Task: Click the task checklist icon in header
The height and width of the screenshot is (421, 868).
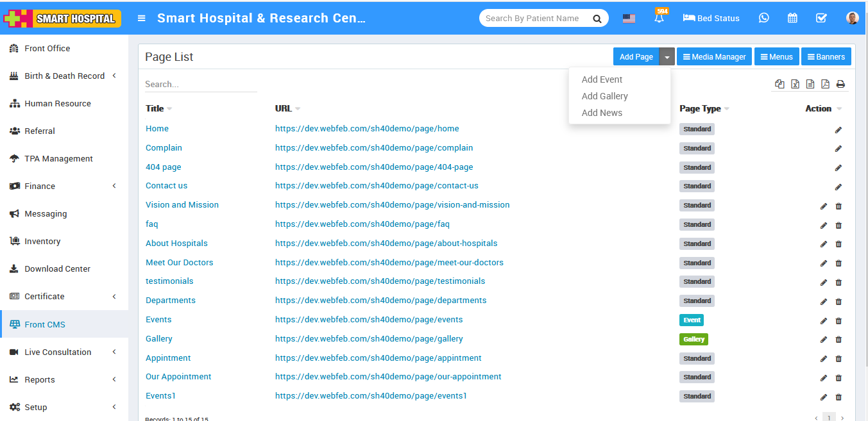Action: [x=821, y=18]
